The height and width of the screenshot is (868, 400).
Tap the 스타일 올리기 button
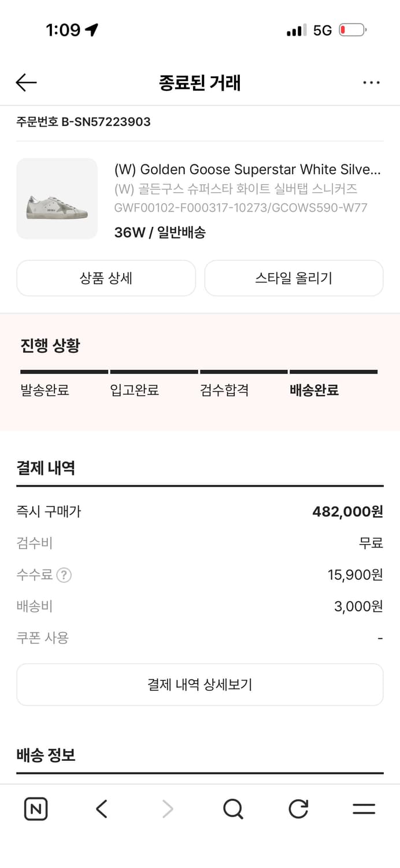pyautogui.click(x=294, y=278)
